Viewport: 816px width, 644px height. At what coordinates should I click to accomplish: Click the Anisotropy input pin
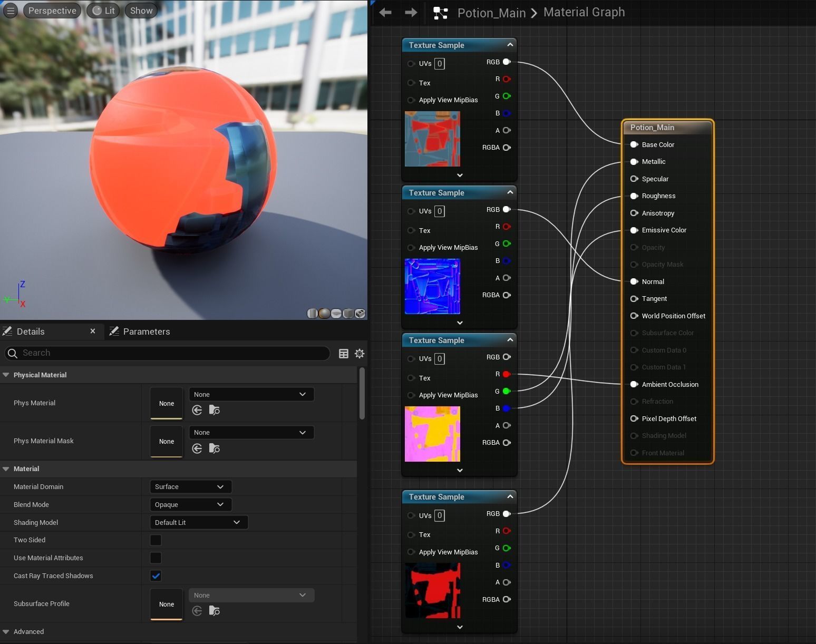pos(634,213)
